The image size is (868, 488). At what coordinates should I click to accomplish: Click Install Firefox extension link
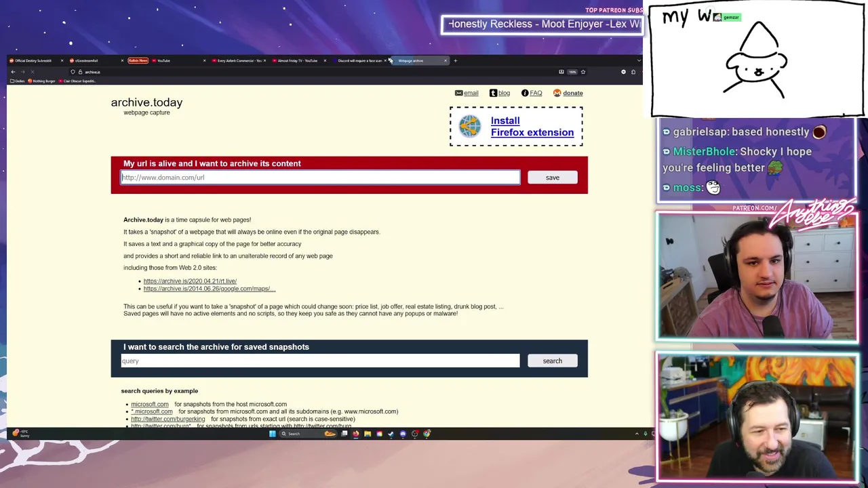[532, 126]
